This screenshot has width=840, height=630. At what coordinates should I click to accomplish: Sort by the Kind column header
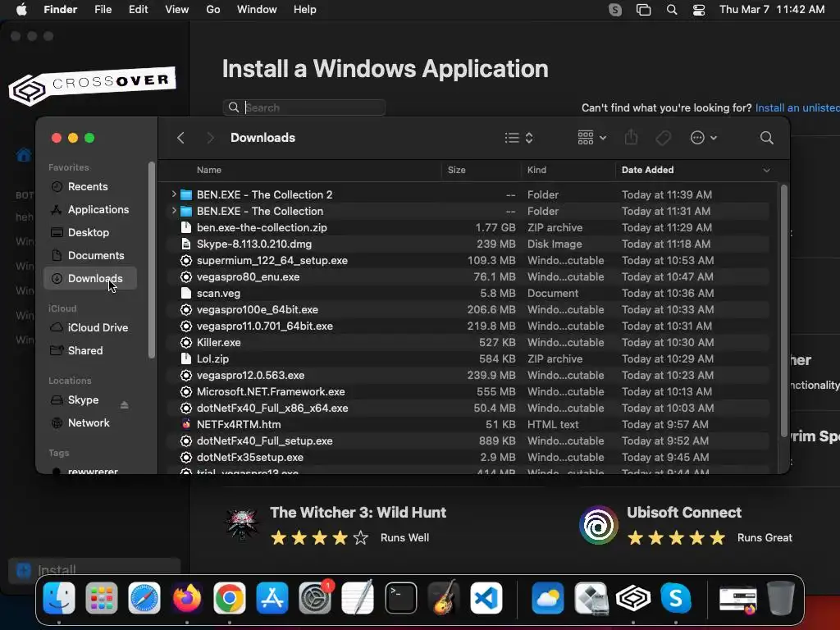(536, 170)
